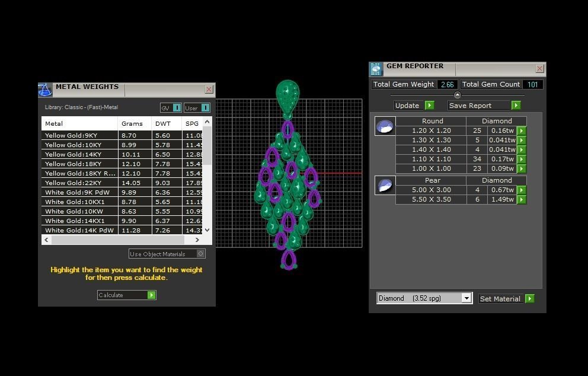Click green arrow for 1.10 X 1.10 row
This screenshot has height=376, width=588.
pos(522,159)
